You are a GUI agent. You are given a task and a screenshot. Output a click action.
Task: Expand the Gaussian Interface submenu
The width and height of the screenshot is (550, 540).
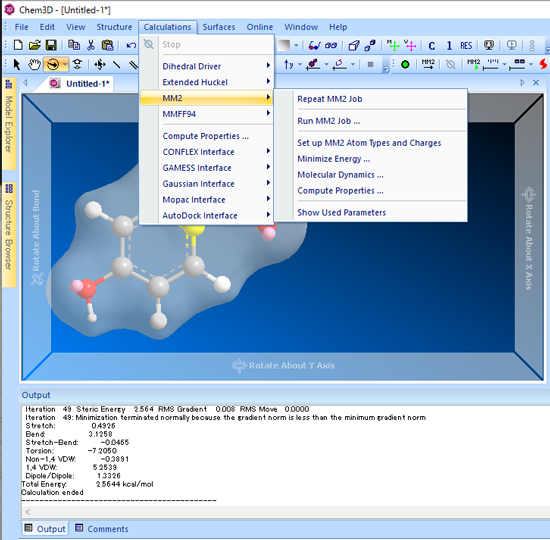206,184
